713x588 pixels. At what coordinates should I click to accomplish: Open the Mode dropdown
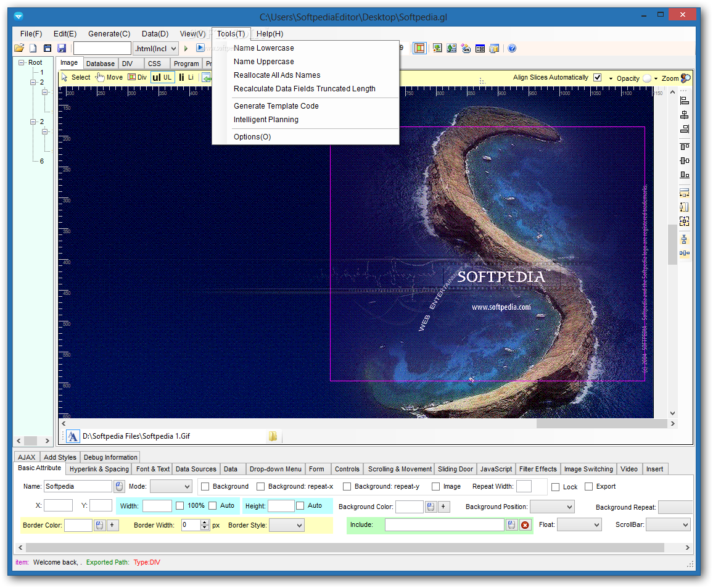(x=171, y=487)
